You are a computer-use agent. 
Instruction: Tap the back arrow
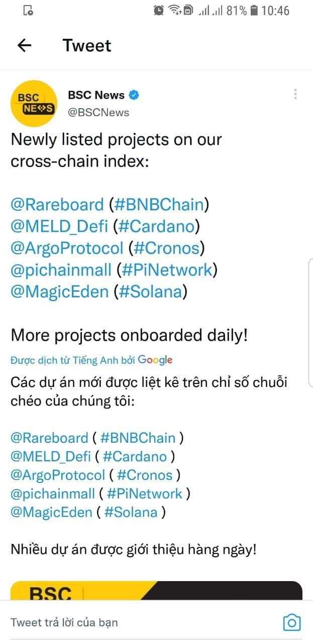tap(24, 46)
